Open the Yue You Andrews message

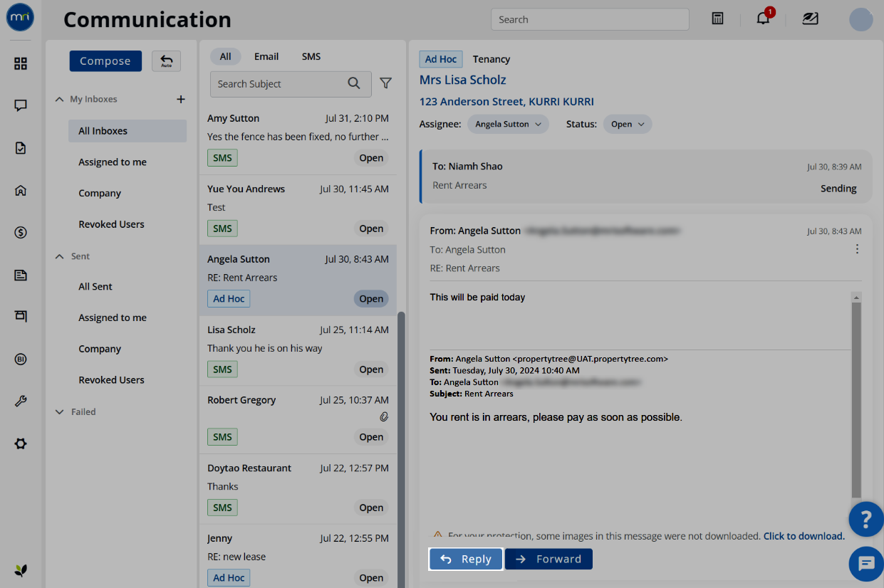298,210
